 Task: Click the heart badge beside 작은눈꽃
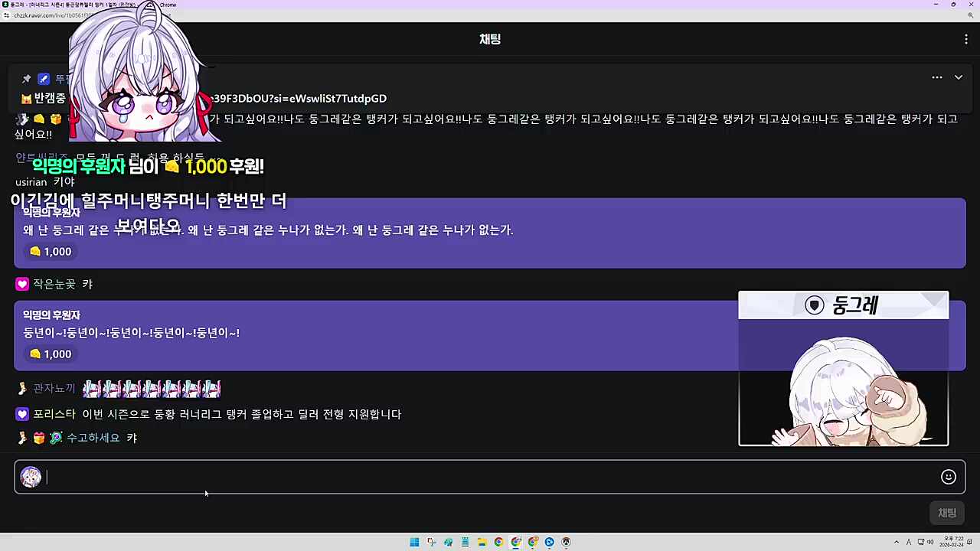pyautogui.click(x=22, y=284)
